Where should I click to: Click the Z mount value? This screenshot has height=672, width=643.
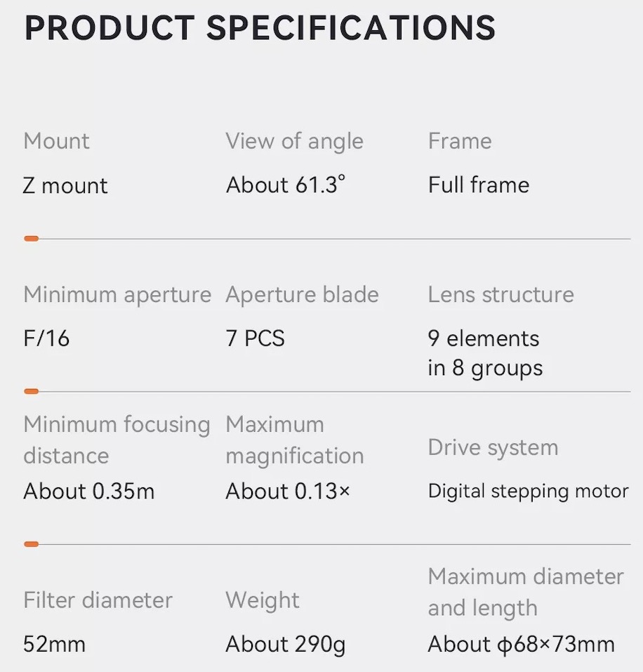(x=65, y=185)
